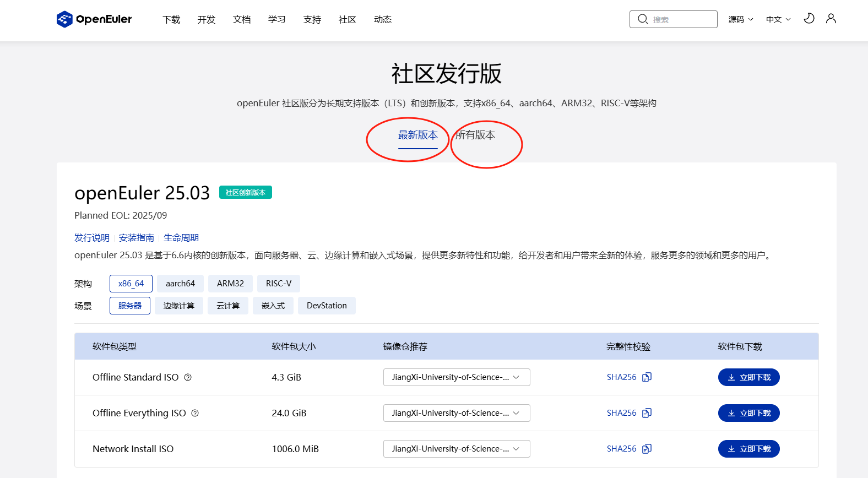Viewport: 868px width, 478px height.
Task: Switch to the 最新版本 tab
Action: [418, 135]
